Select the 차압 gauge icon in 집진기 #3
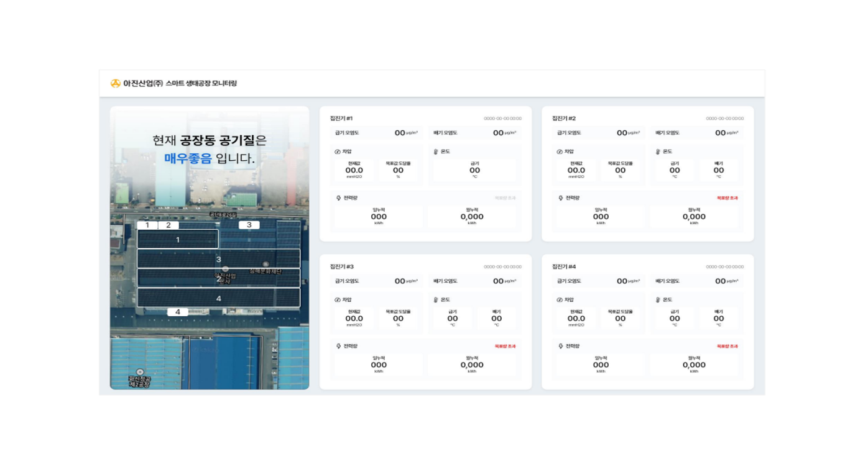This screenshot has width=868, height=459. 336,300
